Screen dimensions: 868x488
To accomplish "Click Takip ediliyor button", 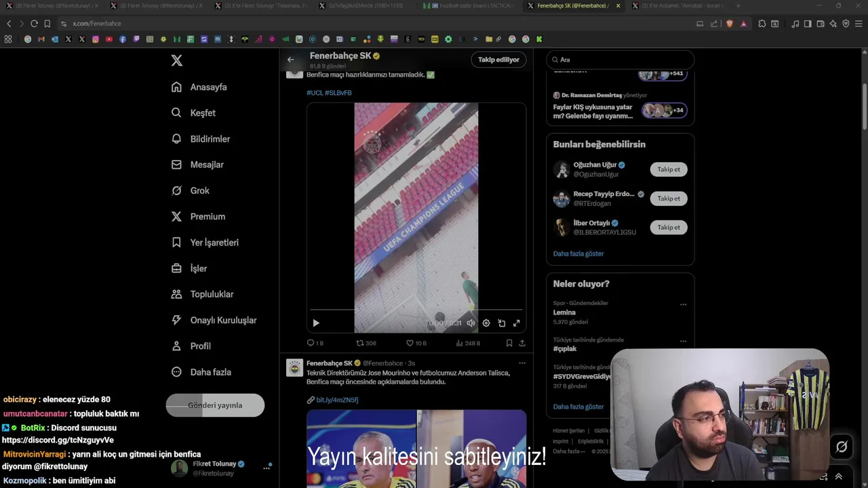I will coord(498,60).
